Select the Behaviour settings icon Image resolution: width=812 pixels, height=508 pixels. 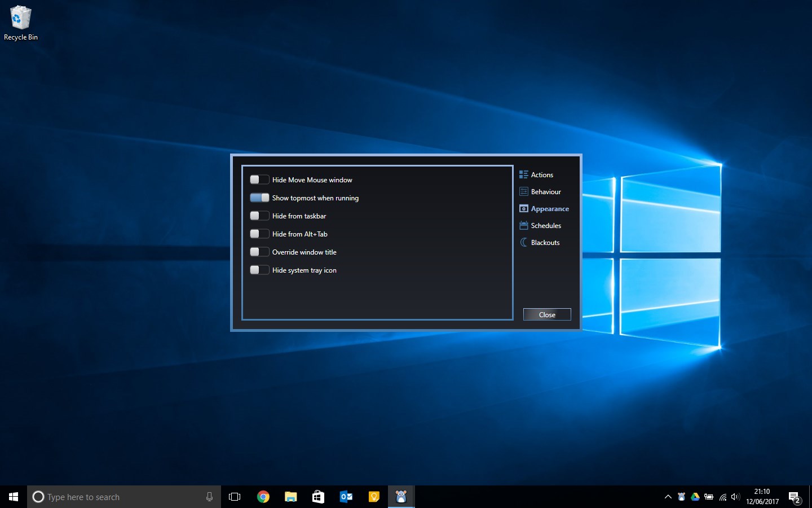tap(523, 191)
